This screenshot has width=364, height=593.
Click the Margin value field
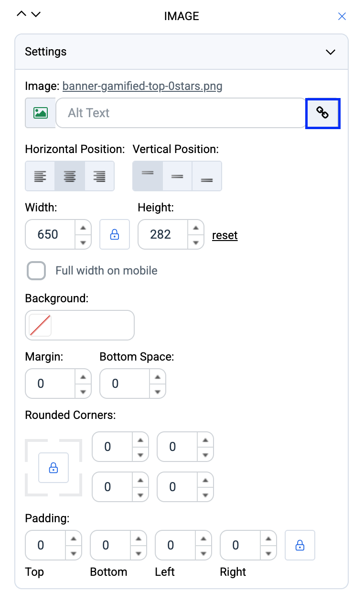[x=50, y=384]
